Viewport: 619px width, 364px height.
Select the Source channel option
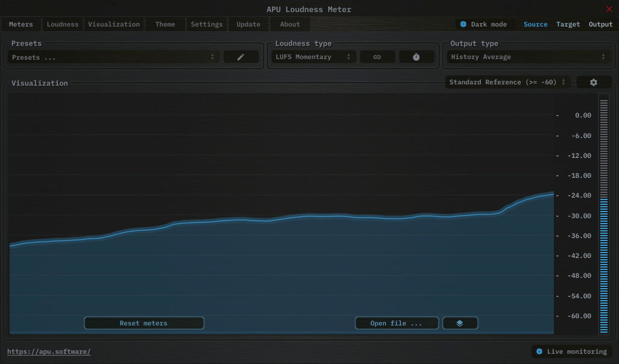coord(535,25)
